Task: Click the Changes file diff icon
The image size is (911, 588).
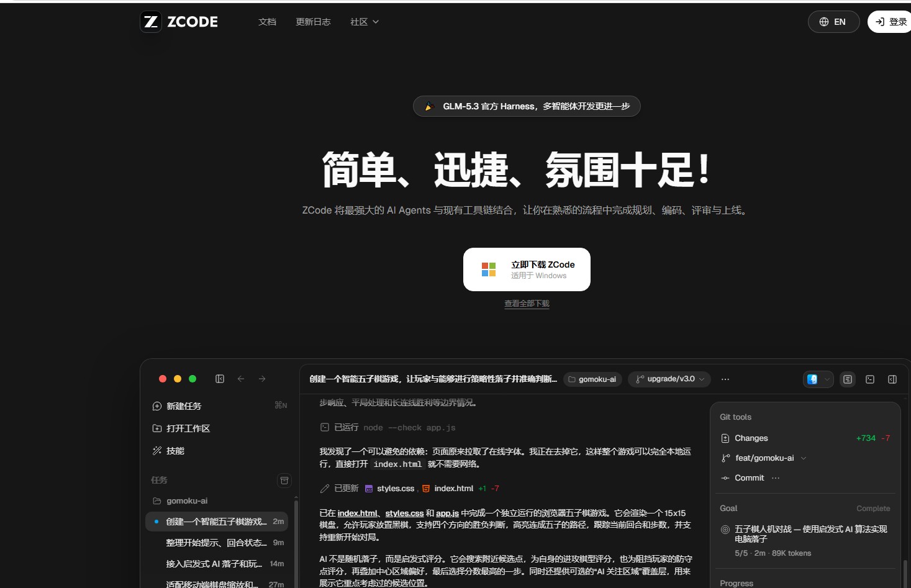Action: (725, 438)
